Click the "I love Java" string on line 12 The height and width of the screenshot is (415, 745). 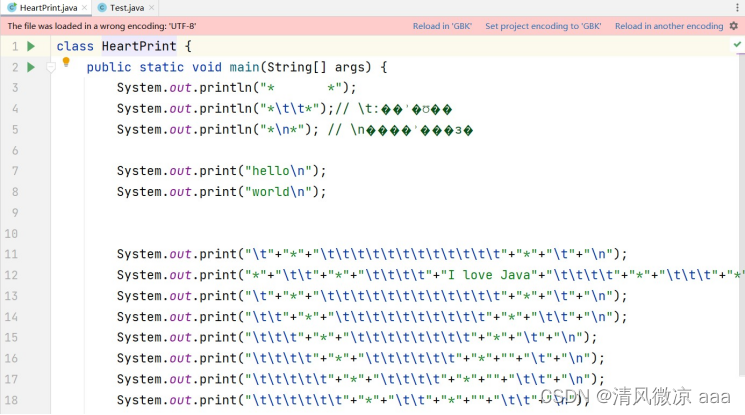489,275
